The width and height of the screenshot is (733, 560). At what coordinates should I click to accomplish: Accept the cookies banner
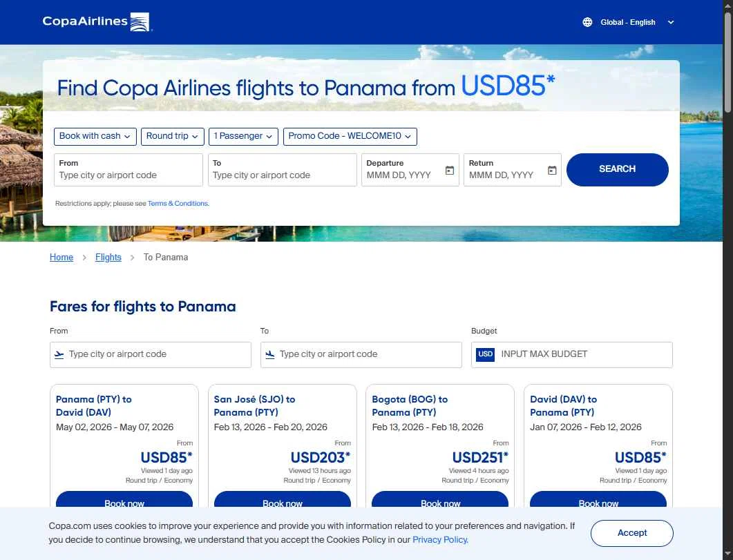coord(631,533)
